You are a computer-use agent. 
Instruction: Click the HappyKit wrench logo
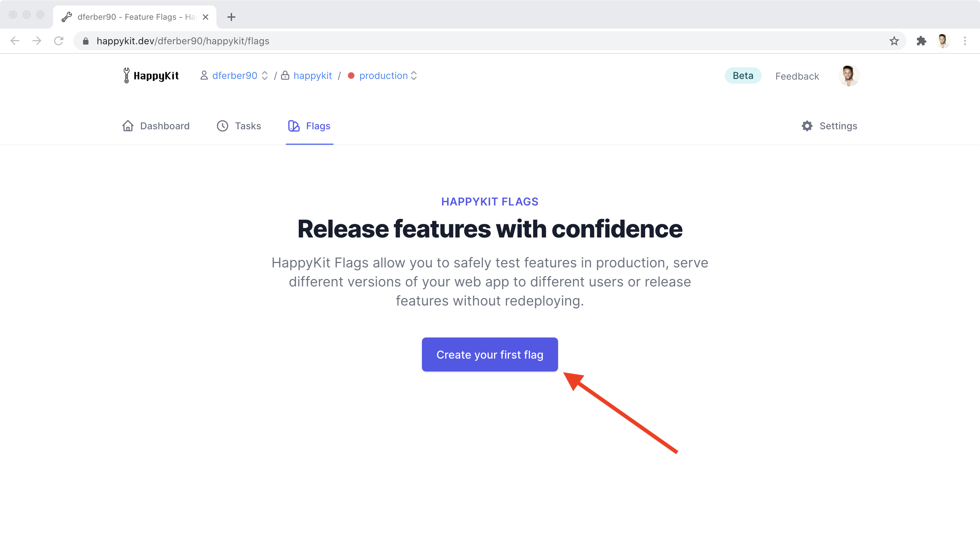click(x=127, y=76)
